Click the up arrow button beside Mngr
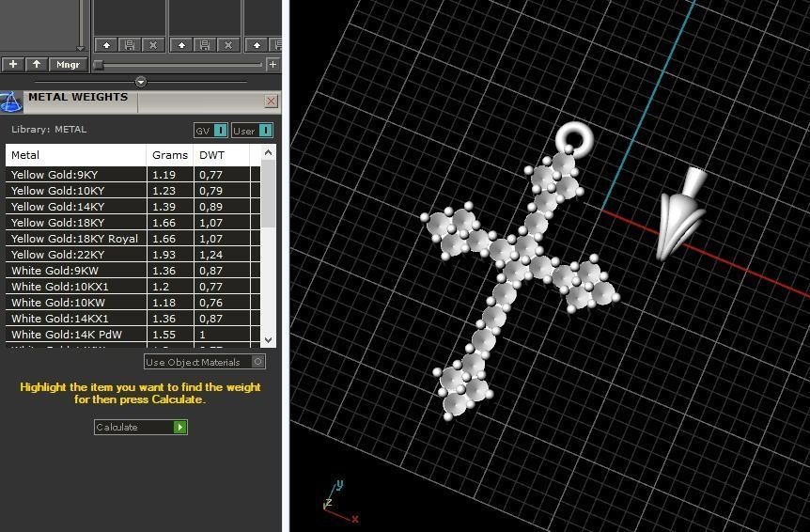This screenshot has width=810, height=532. (36, 64)
